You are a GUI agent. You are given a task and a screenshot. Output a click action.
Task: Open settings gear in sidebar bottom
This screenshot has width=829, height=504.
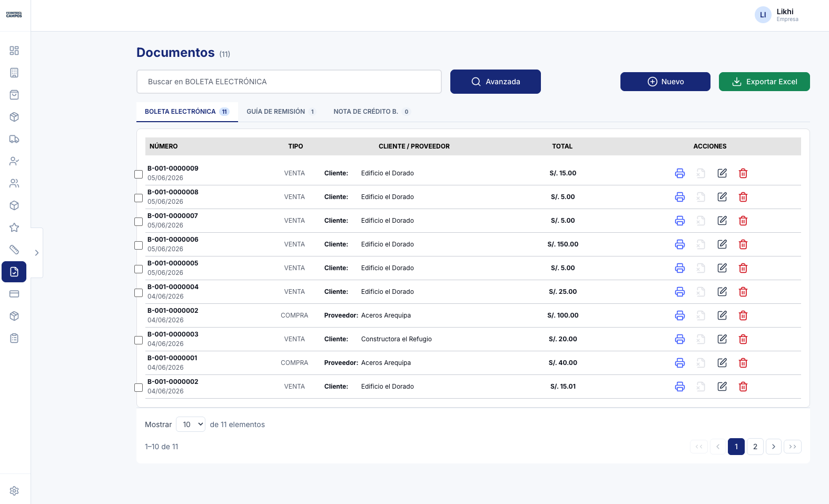(x=14, y=491)
